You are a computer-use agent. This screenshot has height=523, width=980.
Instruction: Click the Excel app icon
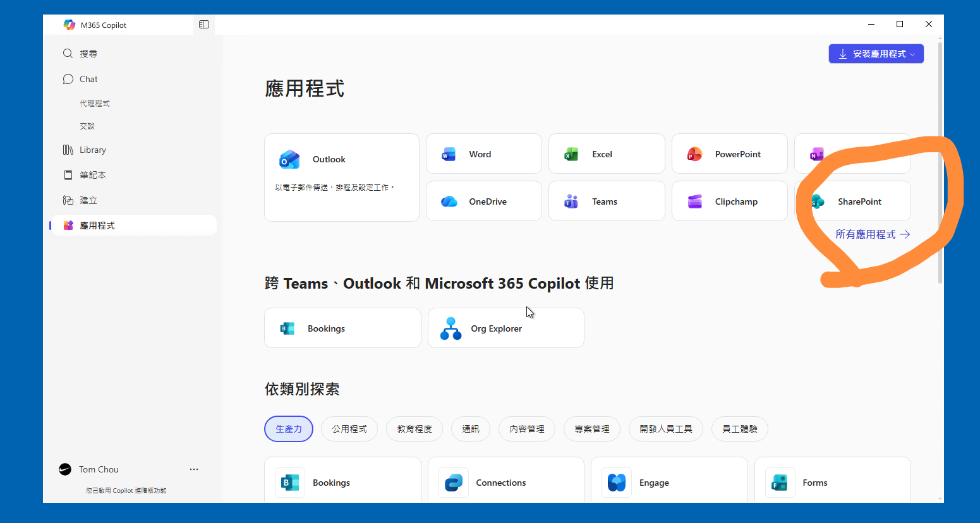(571, 154)
